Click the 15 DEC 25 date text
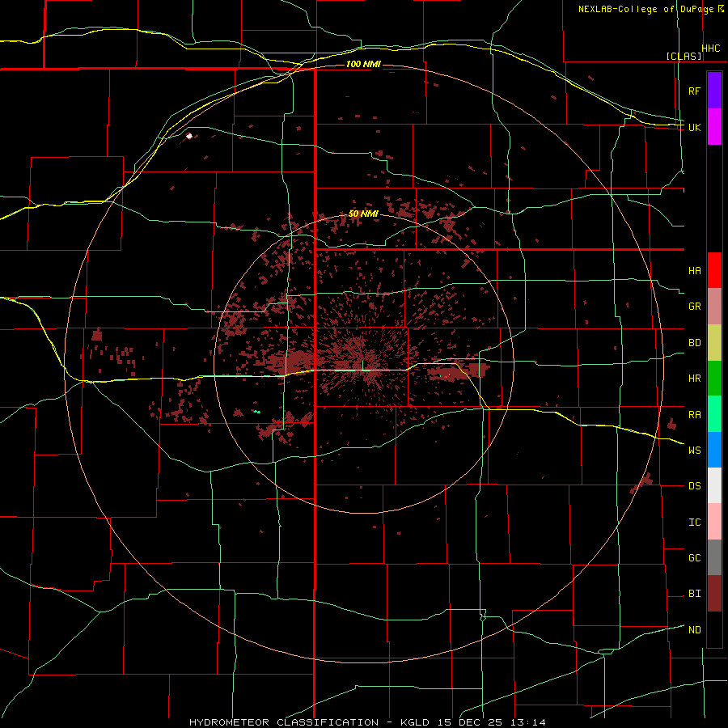Image resolution: width=728 pixels, height=728 pixels. (x=470, y=722)
